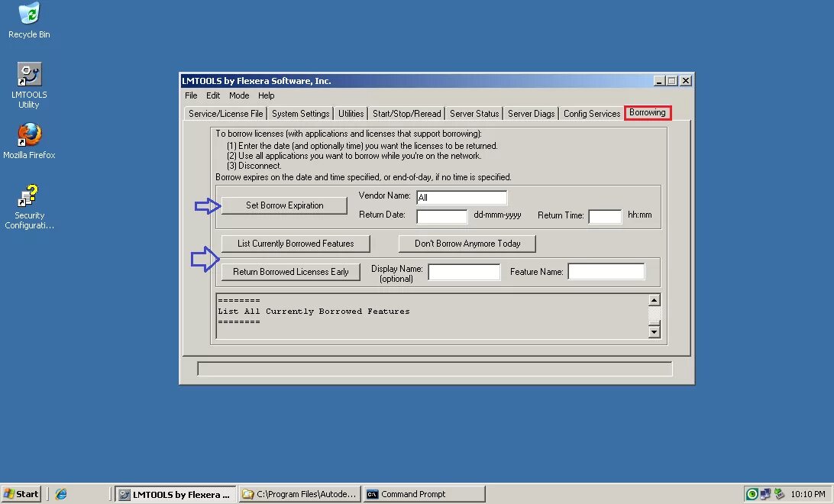Click Return Borrowed Licenses Early button
The width and height of the screenshot is (834, 504).
click(x=291, y=272)
